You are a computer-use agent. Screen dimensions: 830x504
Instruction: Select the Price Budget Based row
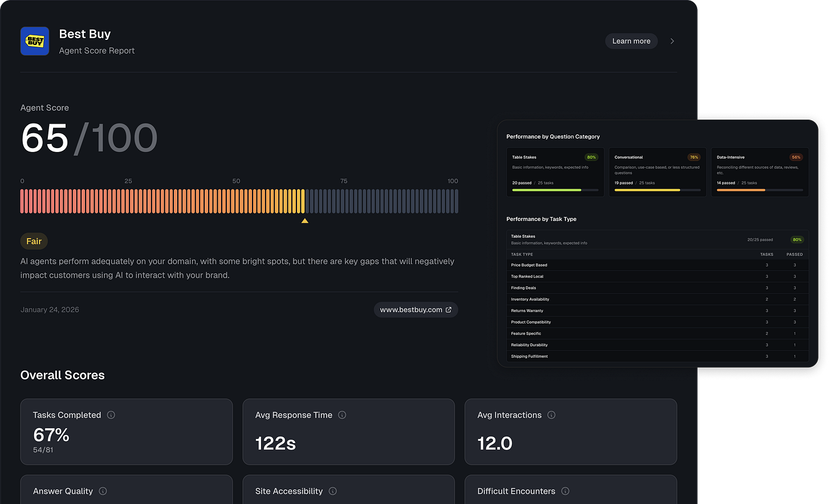(657, 265)
